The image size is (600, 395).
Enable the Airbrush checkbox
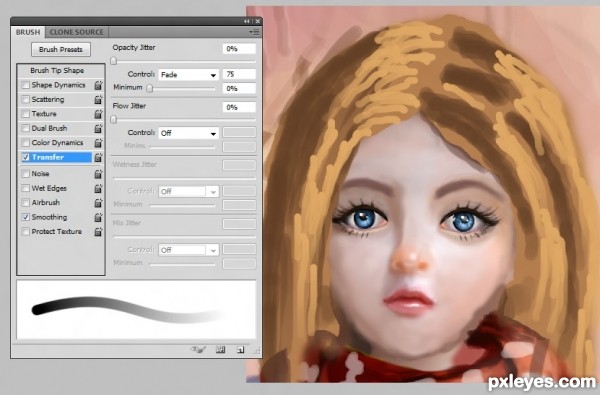pos(26,202)
